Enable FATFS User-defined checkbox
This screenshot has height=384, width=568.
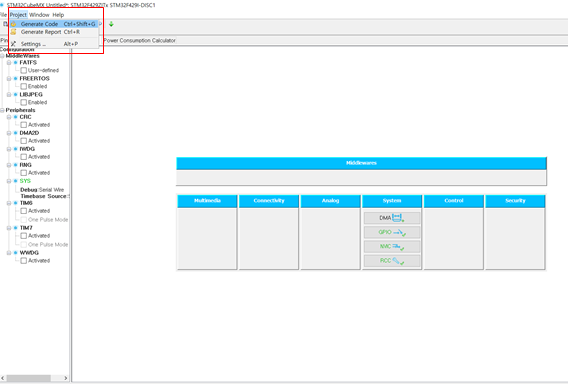pos(24,70)
